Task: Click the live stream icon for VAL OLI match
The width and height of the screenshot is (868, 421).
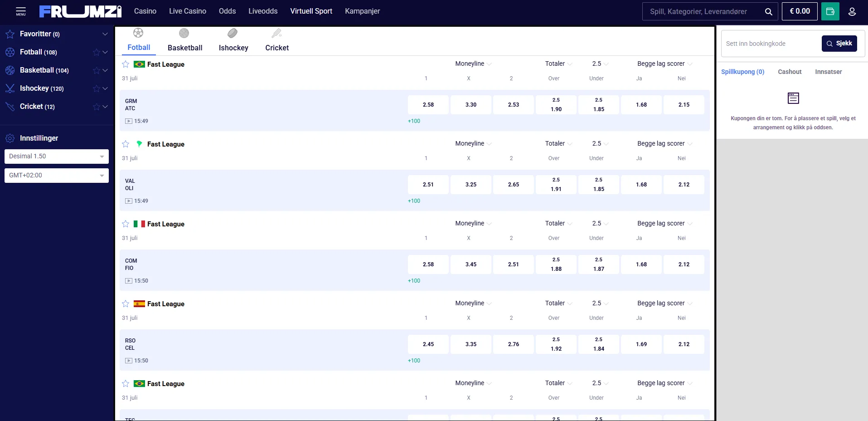Action: tap(129, 201)
